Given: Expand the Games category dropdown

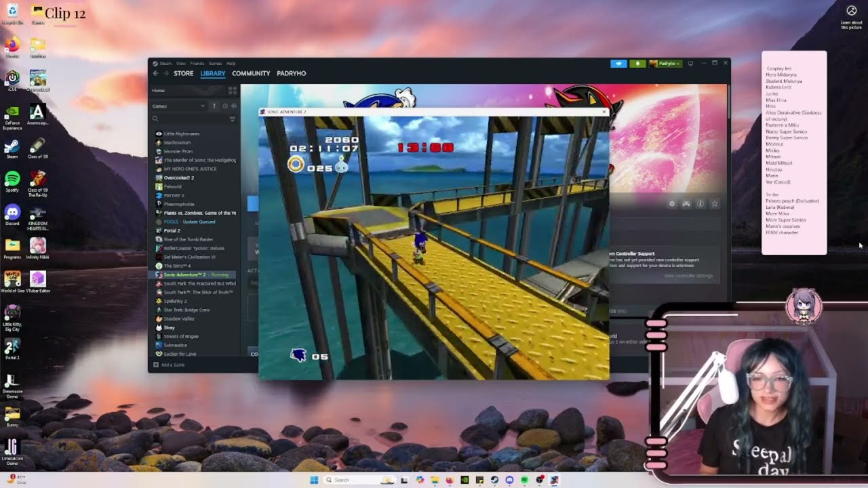Looking at the screenshot, I should pyautogui.click(x=179, y=106).
